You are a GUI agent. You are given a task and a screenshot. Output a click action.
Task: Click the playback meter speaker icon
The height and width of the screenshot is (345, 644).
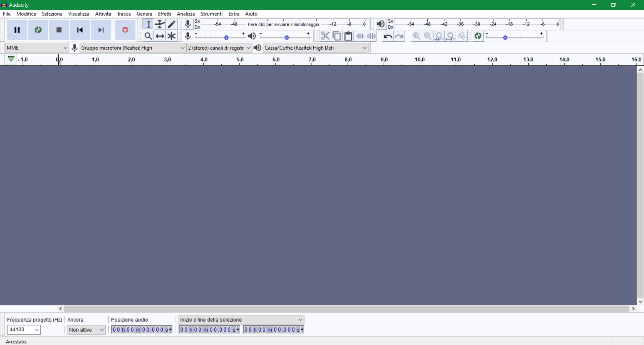pyautogui.click(x=380, y=24)
